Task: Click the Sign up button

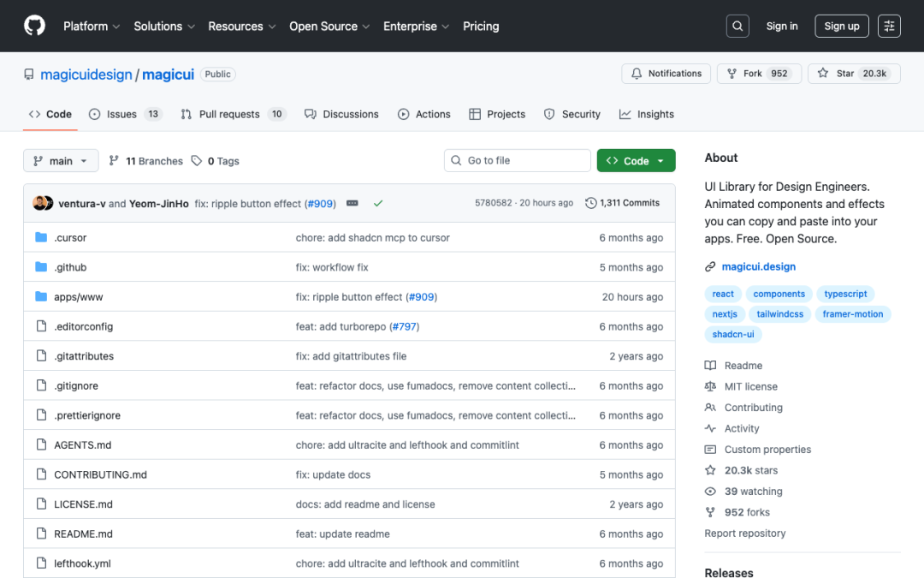Action: click(x=841, y=26)
